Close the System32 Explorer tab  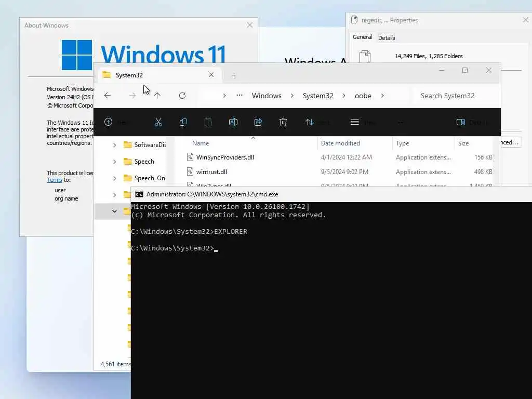[x=211, y=75]
